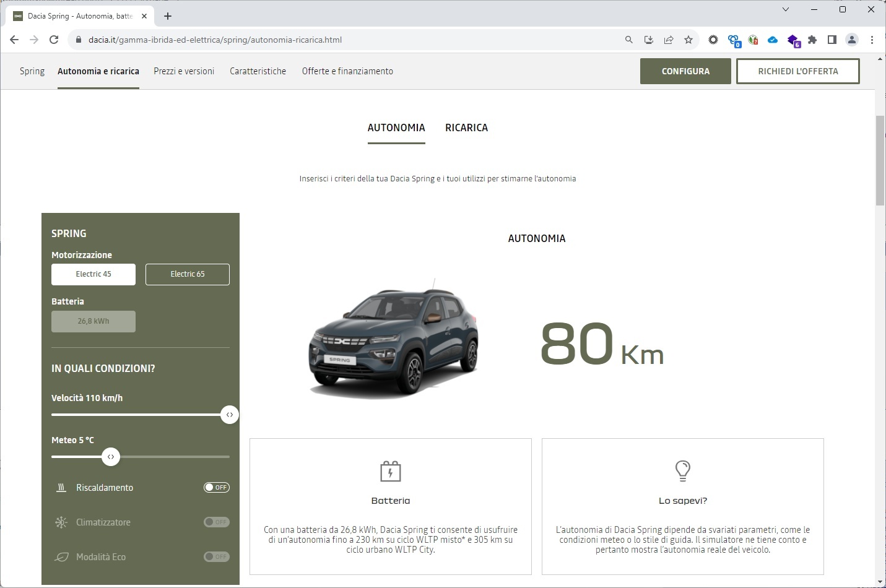
Task: Click the Batteria card heading
Action: pos(391,501)
